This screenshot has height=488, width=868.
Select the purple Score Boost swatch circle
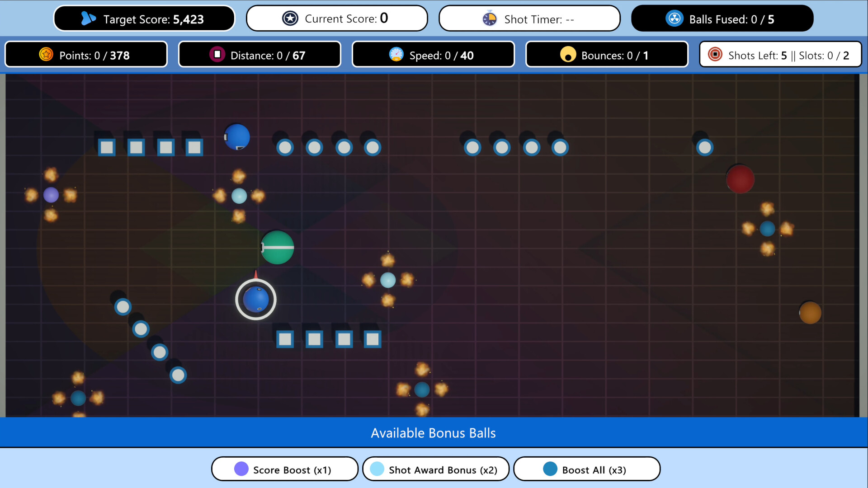[x=241, y=469]
